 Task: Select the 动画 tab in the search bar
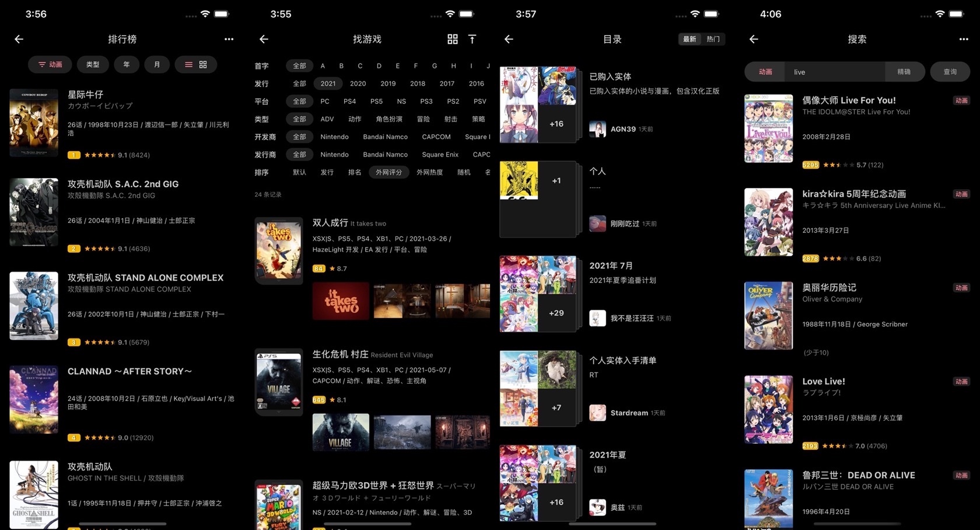(x=765, y=71)
